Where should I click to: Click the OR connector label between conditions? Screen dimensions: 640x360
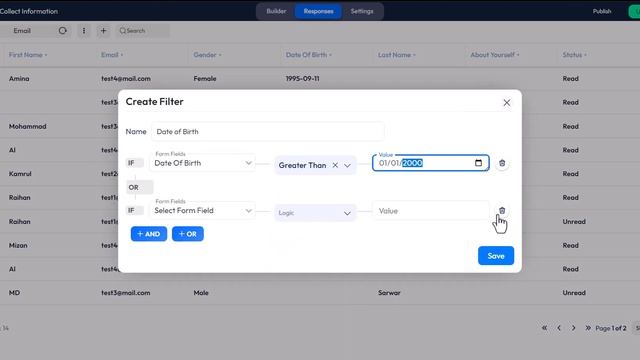pos(140,187)
